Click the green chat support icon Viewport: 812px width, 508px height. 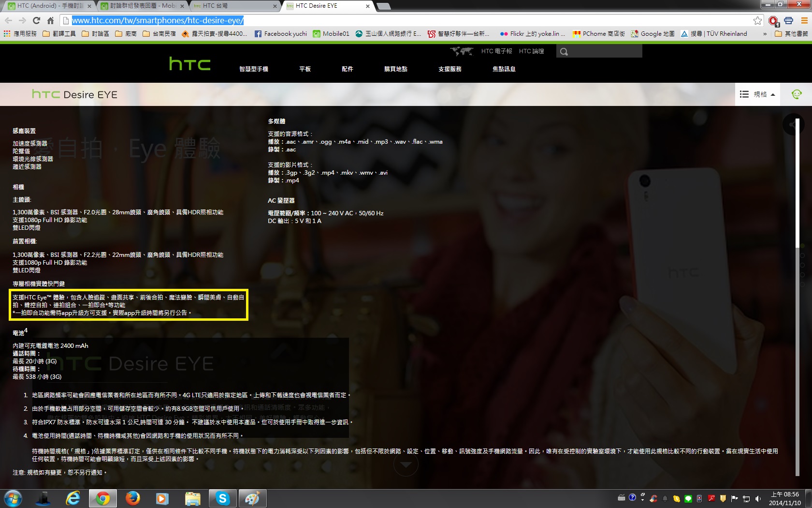[x=797, y=94]
